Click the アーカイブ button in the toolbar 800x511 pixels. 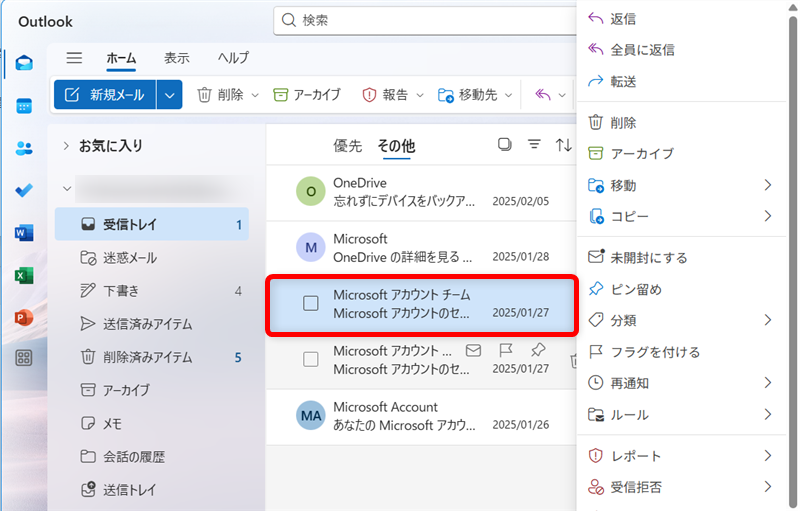tap(307, 95)
